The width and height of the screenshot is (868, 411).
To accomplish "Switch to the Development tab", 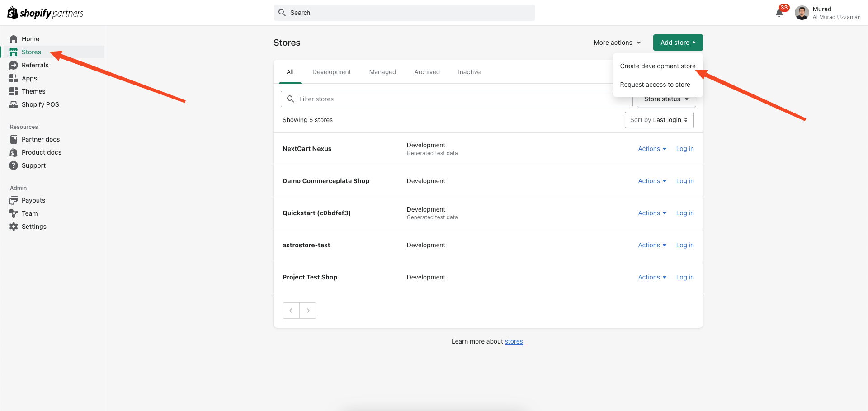I will pos(331,72).
